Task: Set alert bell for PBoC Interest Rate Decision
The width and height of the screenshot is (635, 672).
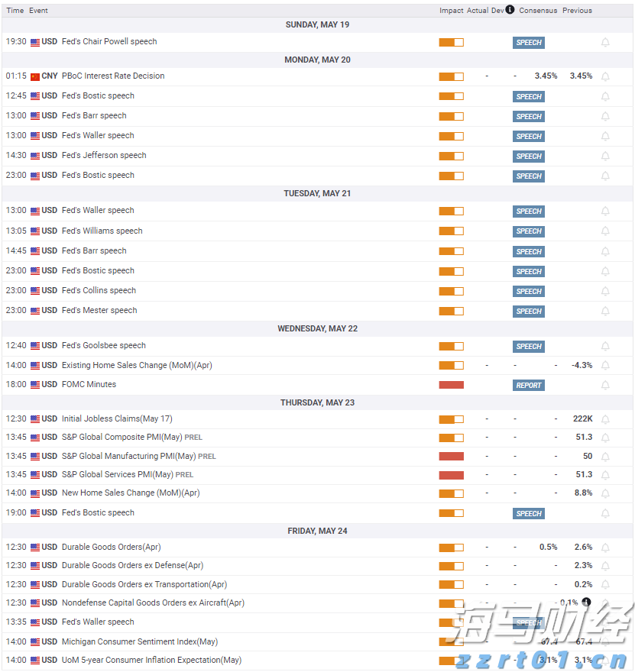Action: click(x=605, y=76)
